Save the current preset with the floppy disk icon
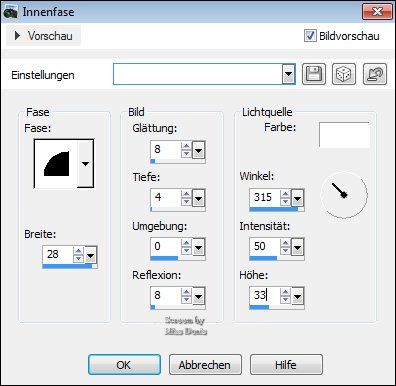This screenshot has height=386, width=396. point(314,74)
